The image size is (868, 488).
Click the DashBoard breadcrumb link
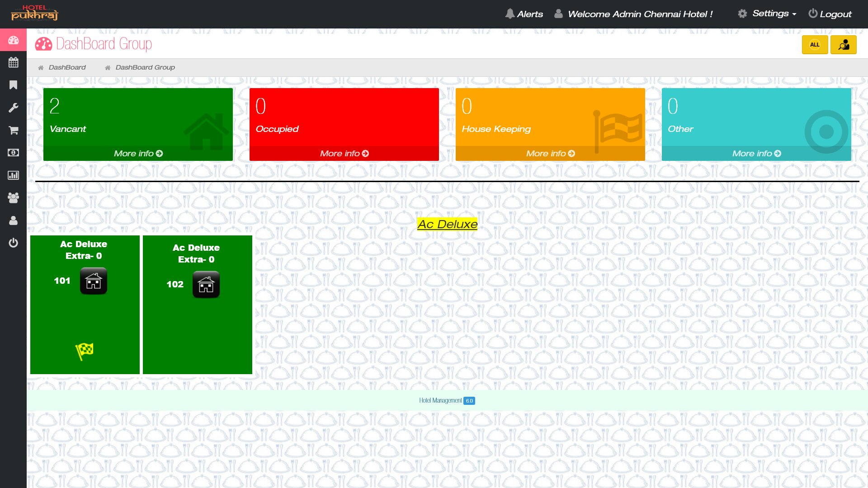coord(67,67)
